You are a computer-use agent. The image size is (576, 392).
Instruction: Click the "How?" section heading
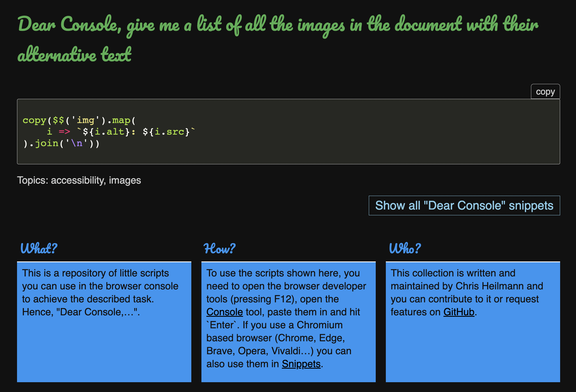[220, 248]
